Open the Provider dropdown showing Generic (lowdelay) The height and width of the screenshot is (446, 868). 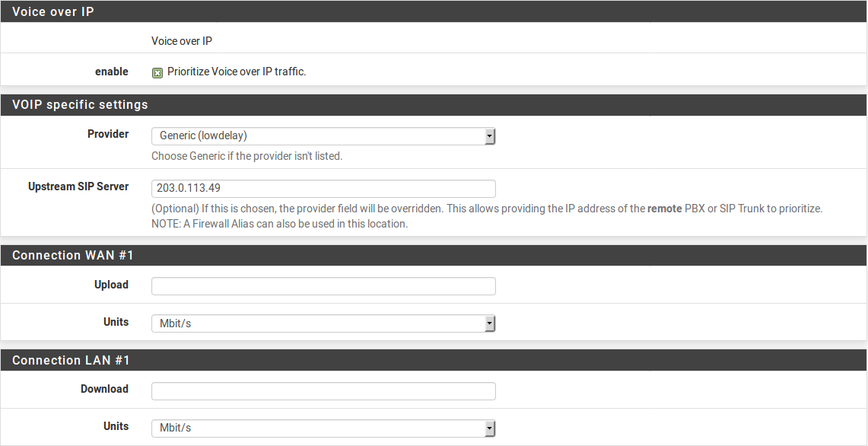click(x=323, y=136)
